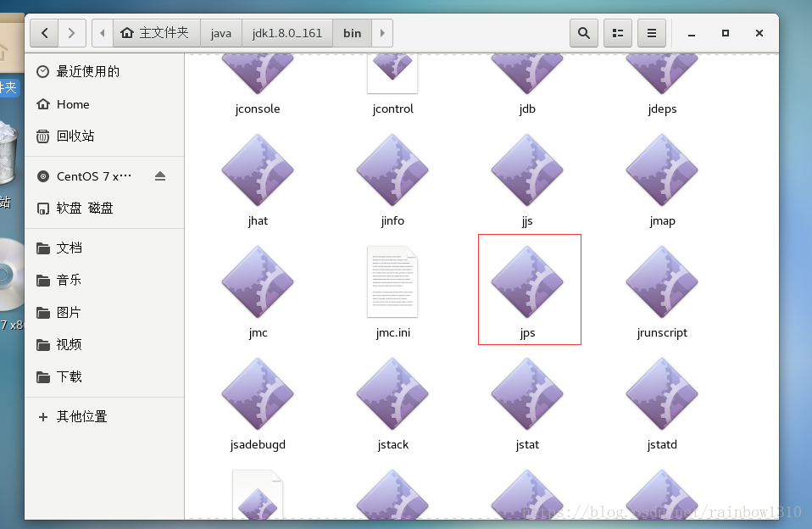Select the jjs executable icon
Image resolution: width=812 pixels, height=529 pixels.
[527, 170]
